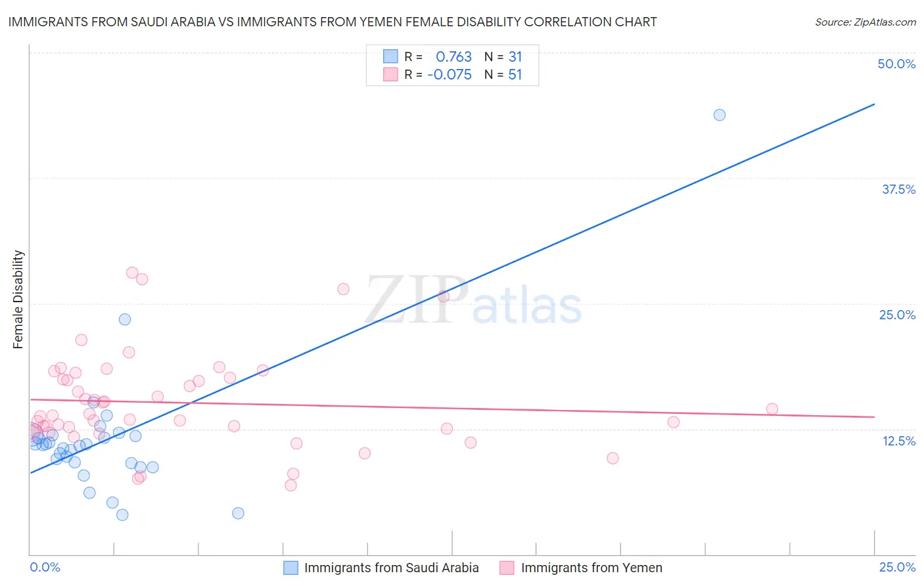Viewport: 924px width, 586px height.
Task: Click the pink point overlapping the ZIP watermark
Action: pos(444,296)
